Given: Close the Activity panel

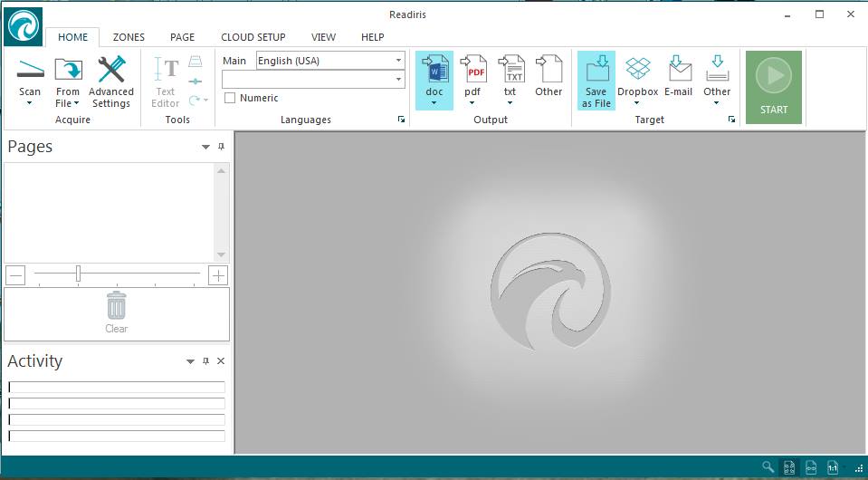Looking at the screenshot, I should [221, 361].
